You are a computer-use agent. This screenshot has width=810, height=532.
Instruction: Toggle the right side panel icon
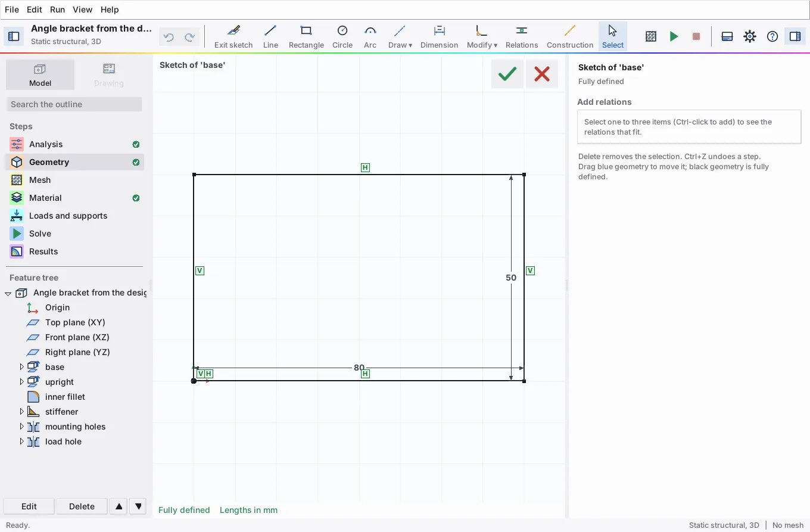pyautogui.click(x=795, y=36)
